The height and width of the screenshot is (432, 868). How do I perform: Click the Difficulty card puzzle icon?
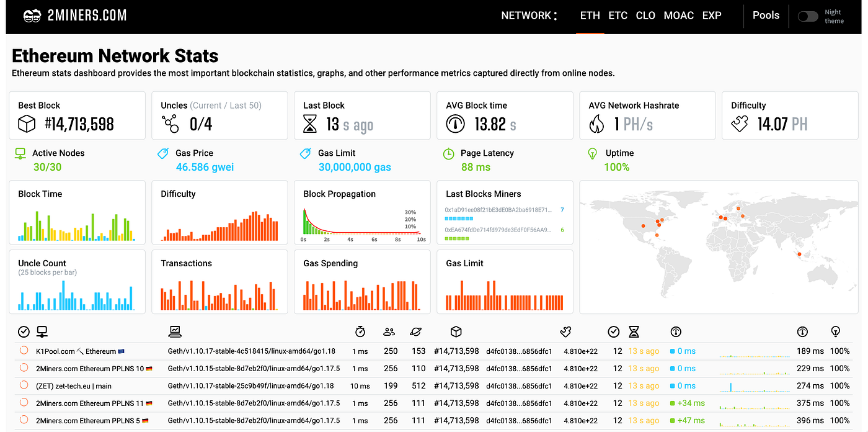pos(740,124)
